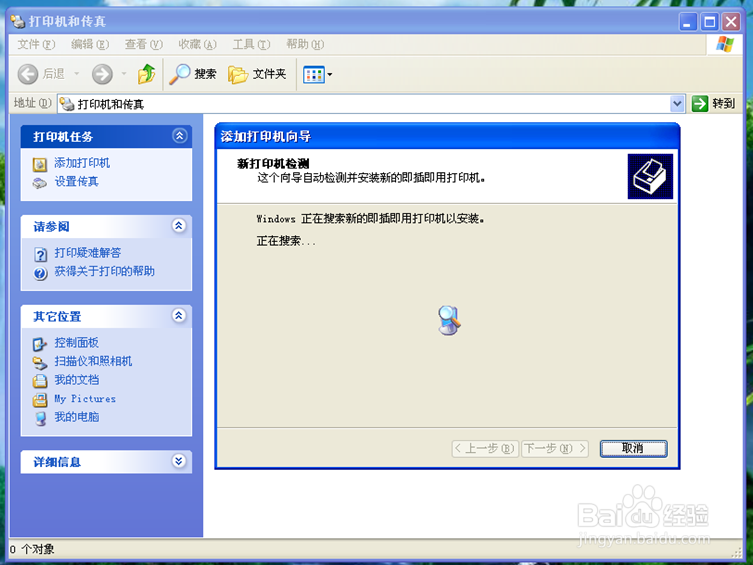The width and height of the screenshot is (753, 565).
Task: Open the Views icon dropdown
Action: click(317, 74)
